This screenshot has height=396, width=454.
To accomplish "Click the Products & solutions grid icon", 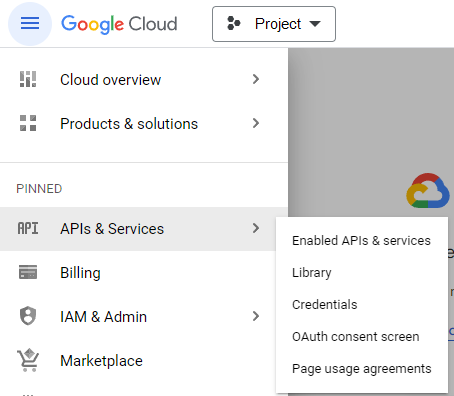I will pyautogui.click(x=28, y=123).
